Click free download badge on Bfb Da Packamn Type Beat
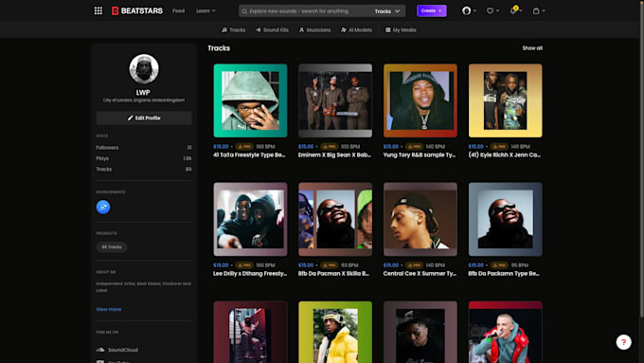This screenshot has width=644, height=363. [499, 265]
